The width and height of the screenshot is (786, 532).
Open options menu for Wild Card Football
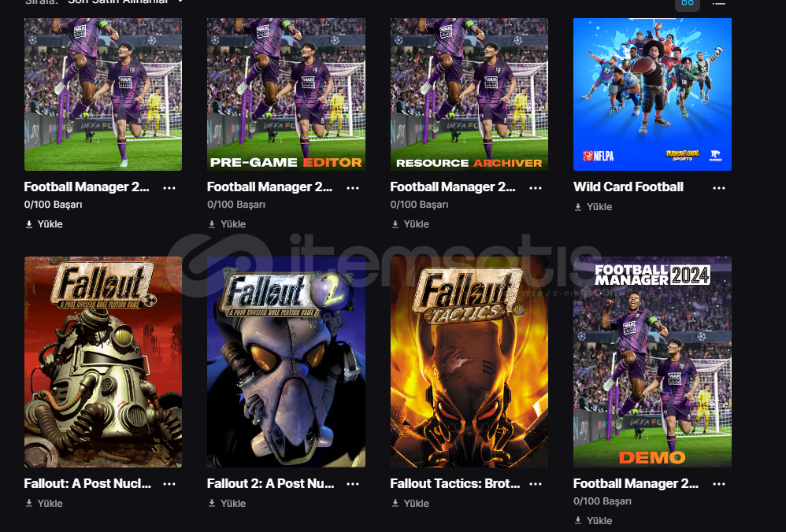tap(718, 188)
